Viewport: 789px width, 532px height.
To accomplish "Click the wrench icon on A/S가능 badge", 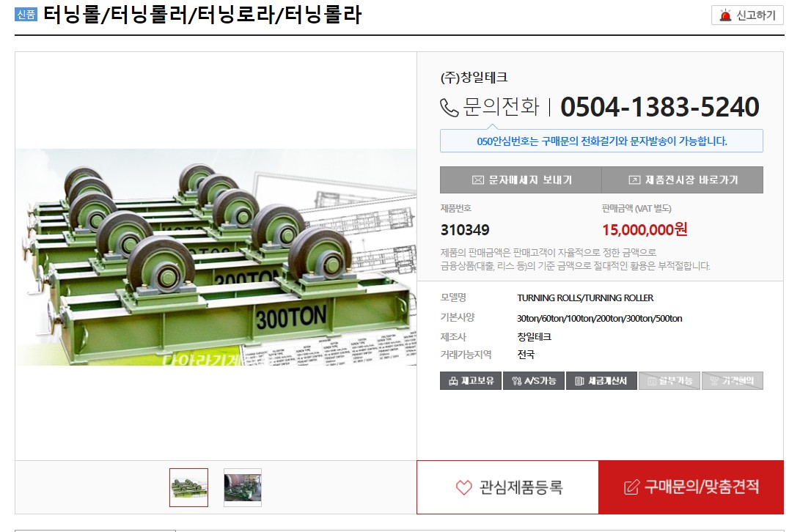I will point(517,381).
